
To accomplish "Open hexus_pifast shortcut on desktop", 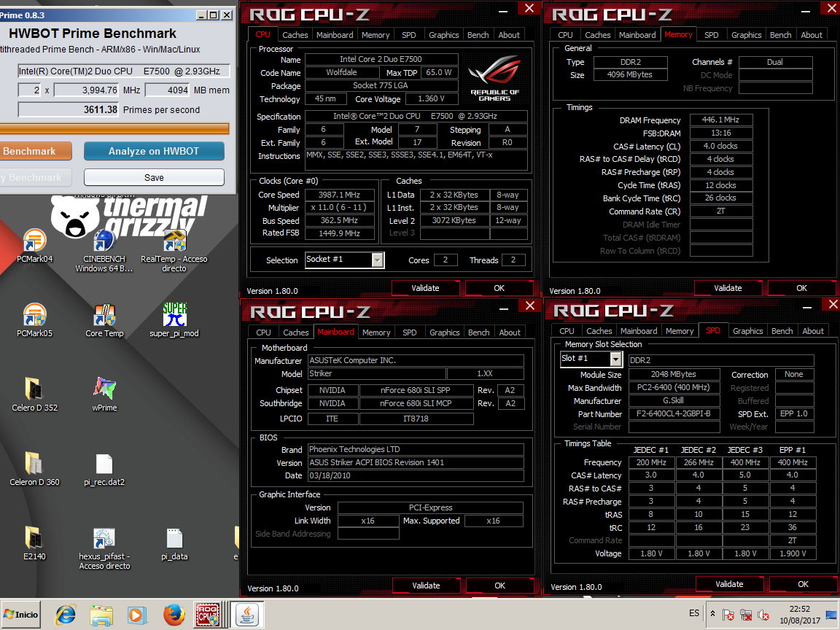I will click(x=104, y=548).
